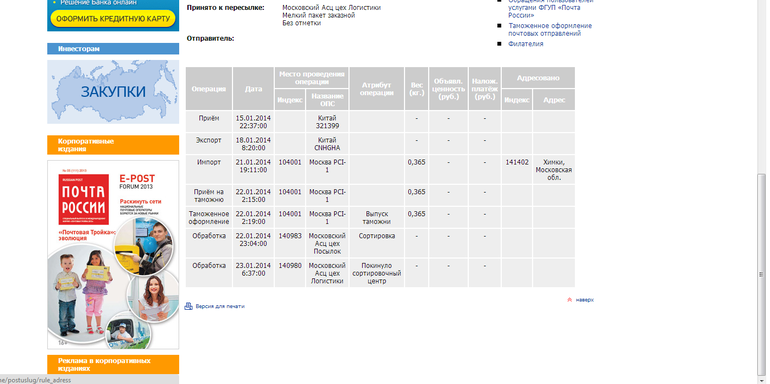Viewport: 770px width, 384px height.
Task: Select the Объявл. ценность column header
Action: 448,89
